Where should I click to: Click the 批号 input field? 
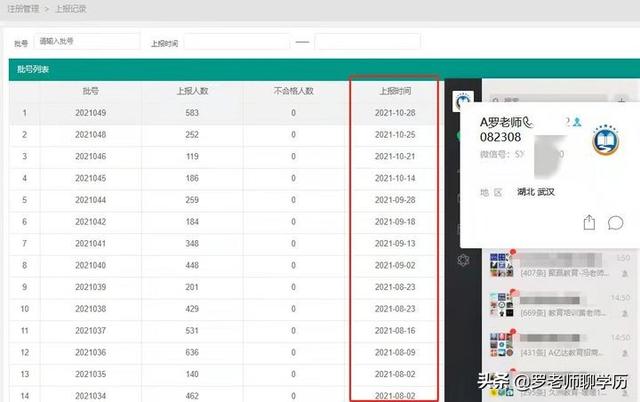87,42
